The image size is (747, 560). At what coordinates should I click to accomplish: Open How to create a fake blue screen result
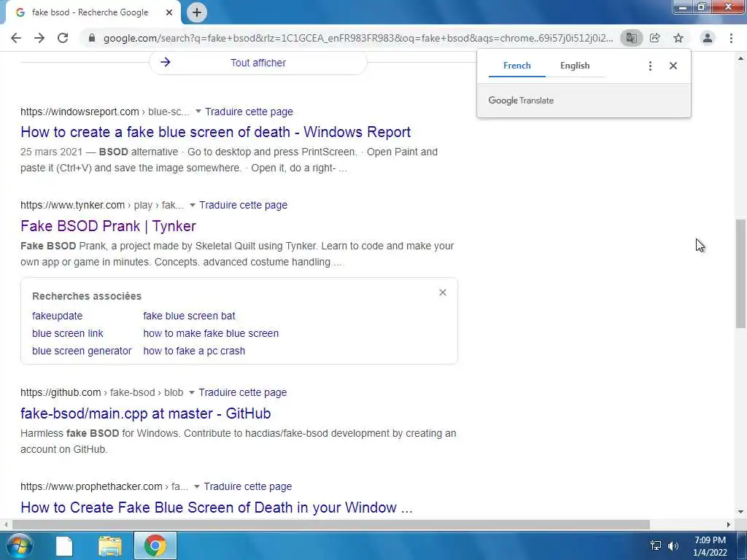215,132
